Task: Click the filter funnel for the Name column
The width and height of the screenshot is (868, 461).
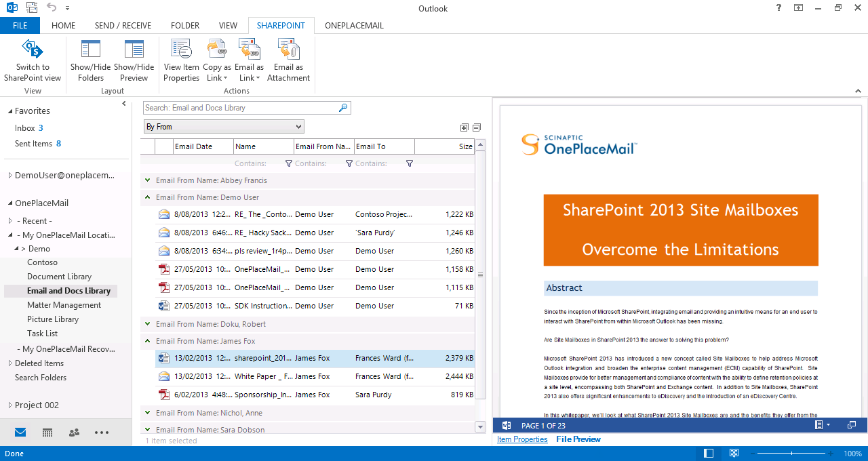Action: coord(289,163)
